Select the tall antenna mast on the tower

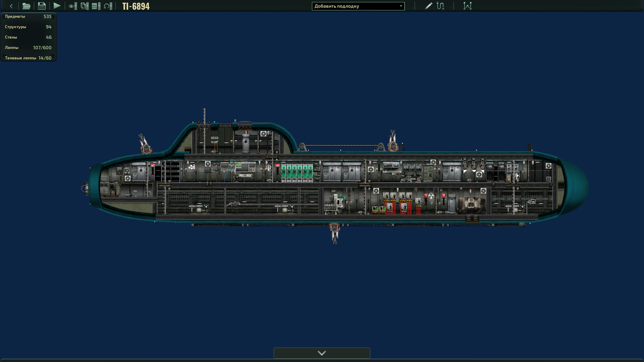(204, 117)
